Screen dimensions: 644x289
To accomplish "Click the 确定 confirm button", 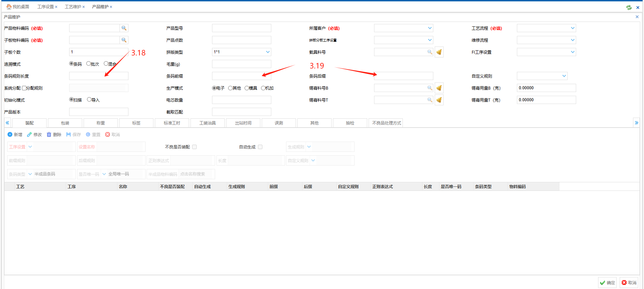I will click(607, 283).
